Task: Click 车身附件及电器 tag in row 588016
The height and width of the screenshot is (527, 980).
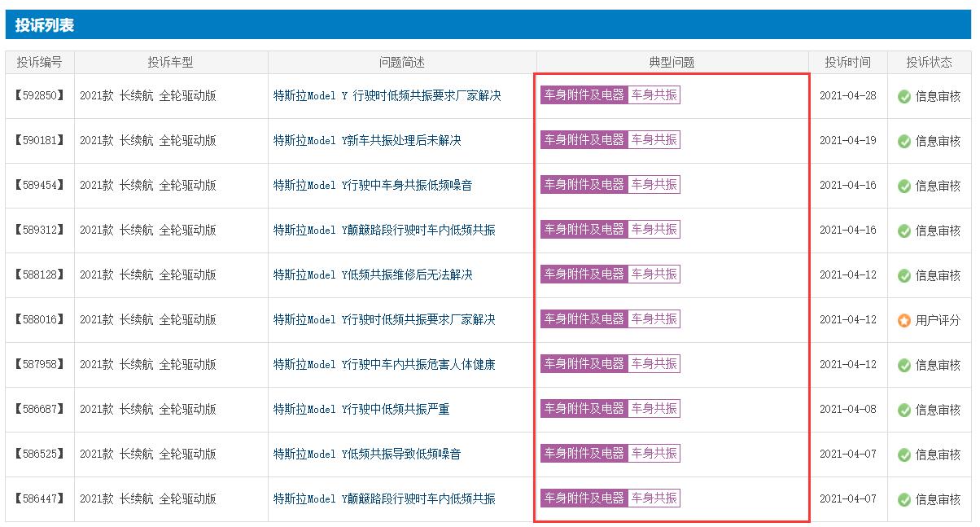Action: pyautogui.click(x=584, y=319)
